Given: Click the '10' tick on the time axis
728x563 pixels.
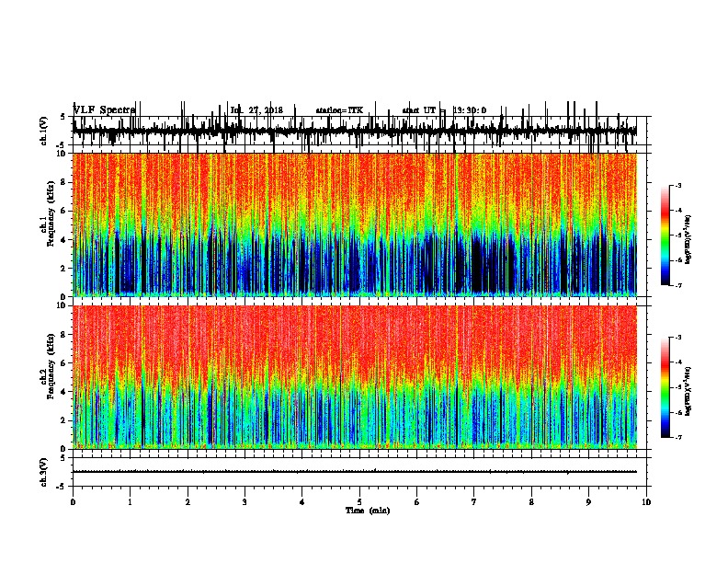Looking at the screenshot, I should point(646,502).
